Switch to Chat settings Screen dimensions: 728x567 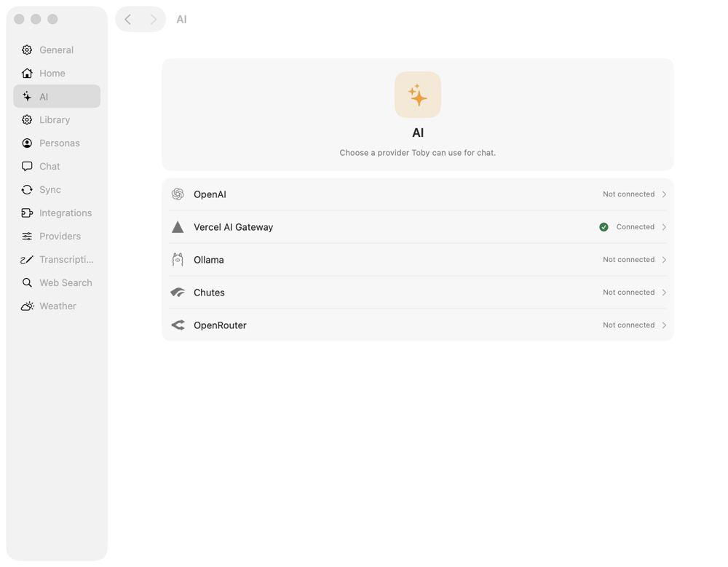click(57, 166)
